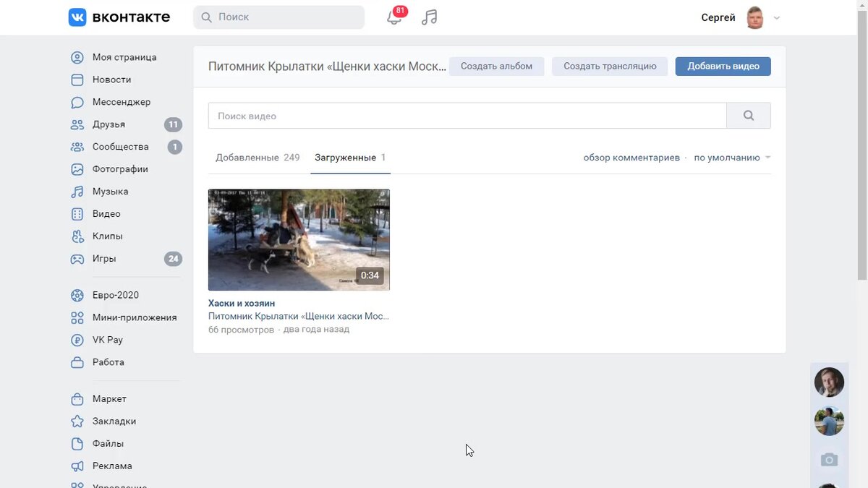Click the VK Pay ruble icon
868x488 pixels.
(77, 340)
